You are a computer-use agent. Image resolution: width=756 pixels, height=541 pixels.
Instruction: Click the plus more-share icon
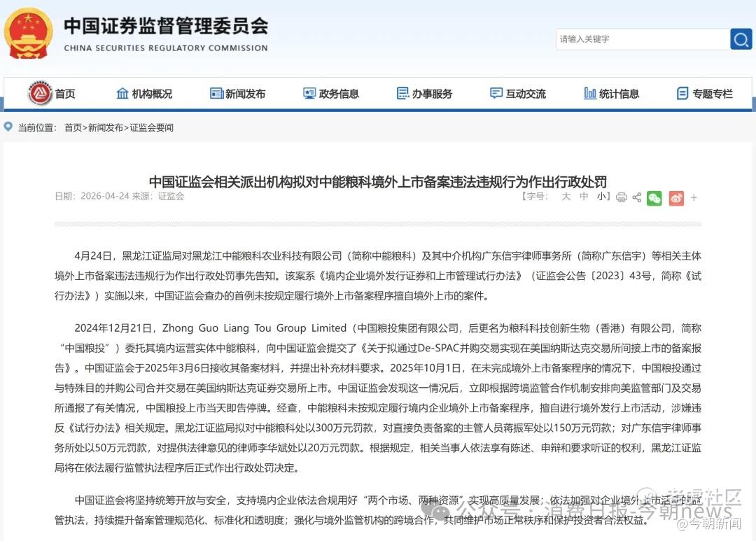pyautogui.click(x=694, y=197)
